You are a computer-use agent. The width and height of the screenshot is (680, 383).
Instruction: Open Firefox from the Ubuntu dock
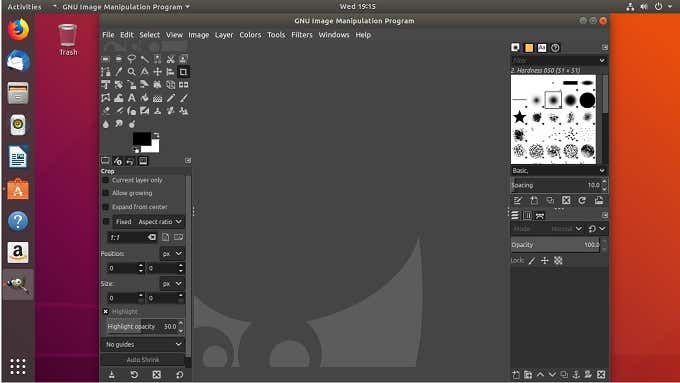pyautogui.click(x=18, y=30)
